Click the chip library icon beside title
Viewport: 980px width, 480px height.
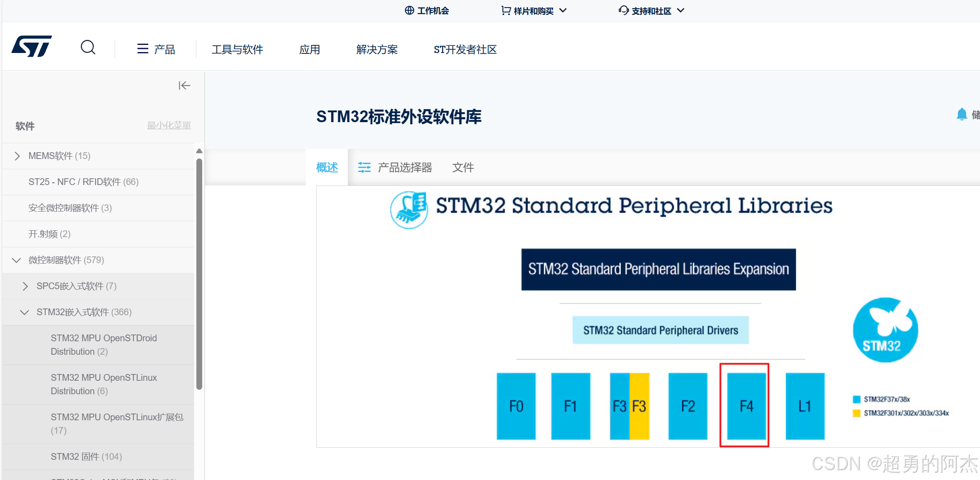pyautogui.click(x=409, y=210)
